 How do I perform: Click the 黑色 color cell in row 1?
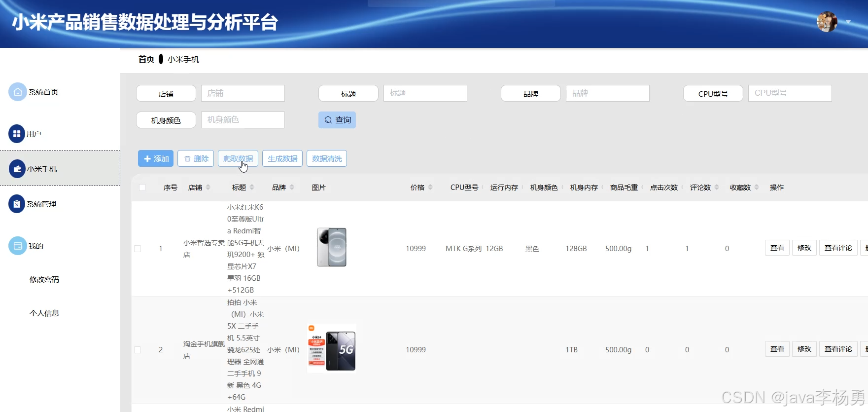click(532, 249)
